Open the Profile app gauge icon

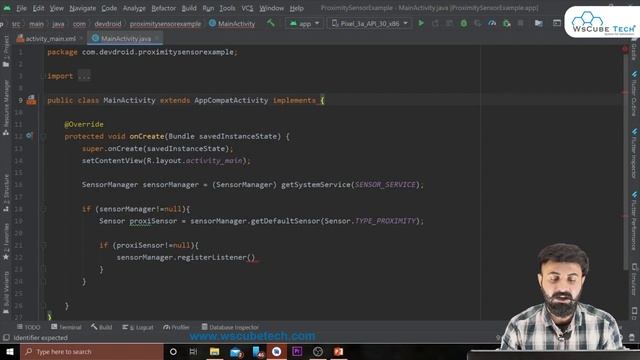coord(492,23)
